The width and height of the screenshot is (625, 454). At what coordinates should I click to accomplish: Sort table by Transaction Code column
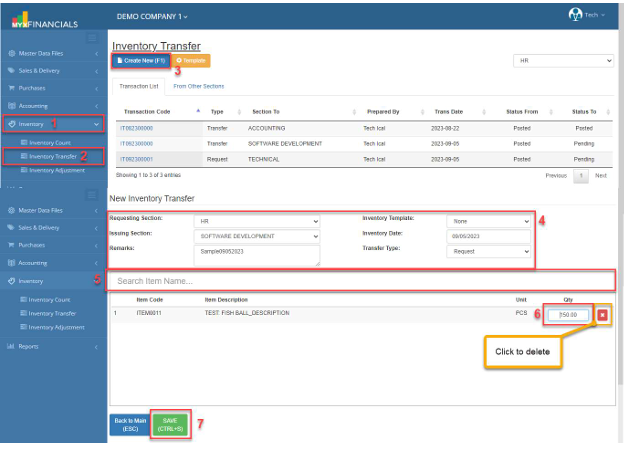[x=145, y=112]
